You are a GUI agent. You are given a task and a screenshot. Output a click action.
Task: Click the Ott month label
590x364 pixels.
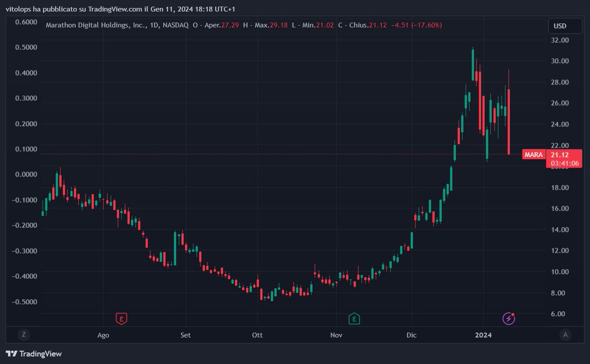point(257,335)
